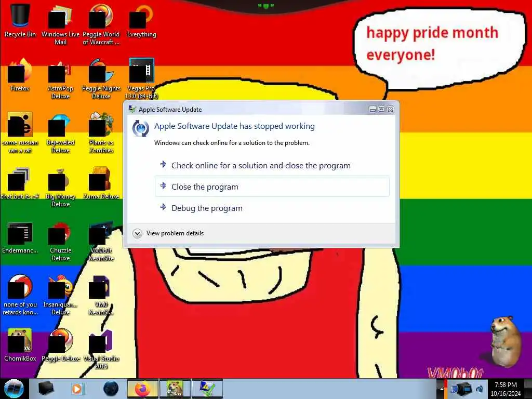Select the ChomikBox desktop icon
The width and height of the screenshot is (532, 399).
[20, 344]
